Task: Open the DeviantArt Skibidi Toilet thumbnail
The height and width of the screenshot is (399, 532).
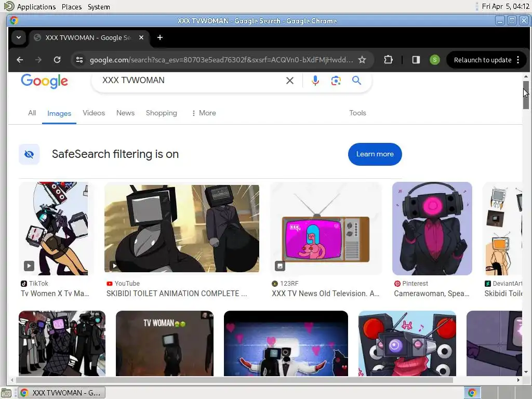Action: pos(502,229)
